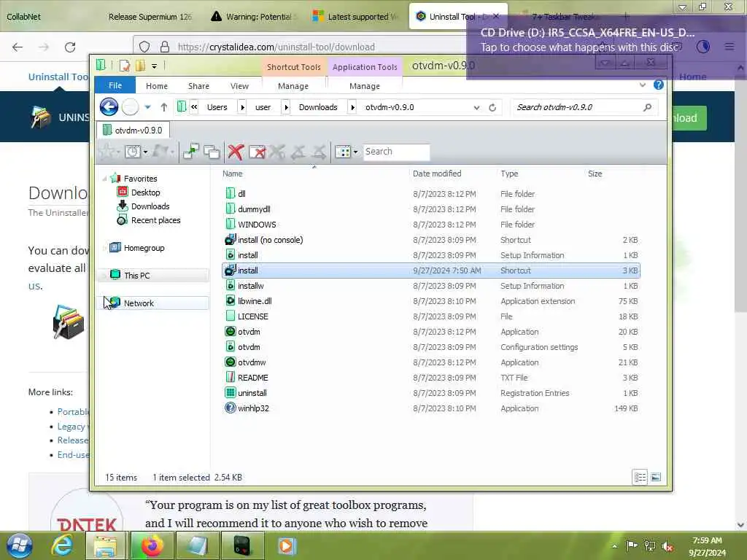Select the libwine.dll file
747x560 pixels.
pyautogui.click(x=255, y=301)
